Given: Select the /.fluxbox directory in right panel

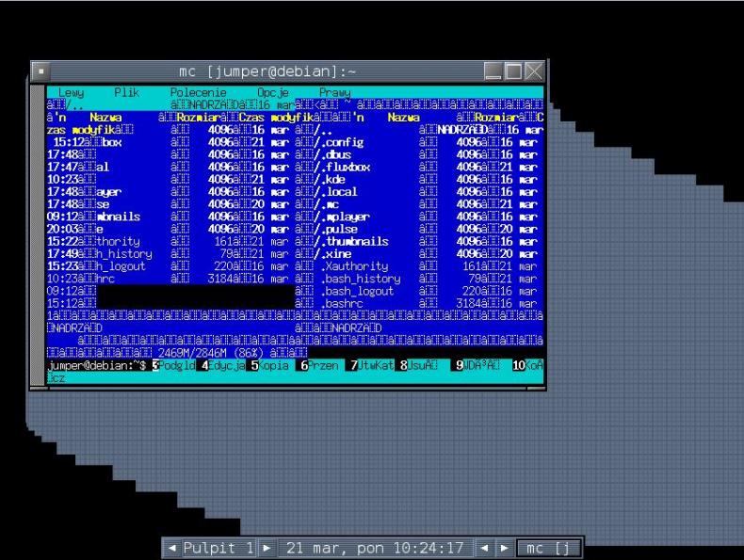Looking at the screenshot, I should point(350,167).
